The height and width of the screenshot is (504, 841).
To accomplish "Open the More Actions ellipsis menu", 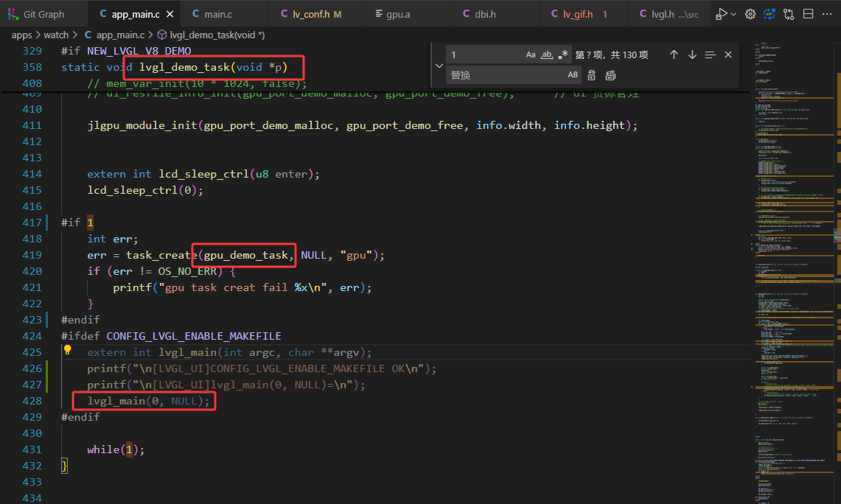I will (827, 15).
